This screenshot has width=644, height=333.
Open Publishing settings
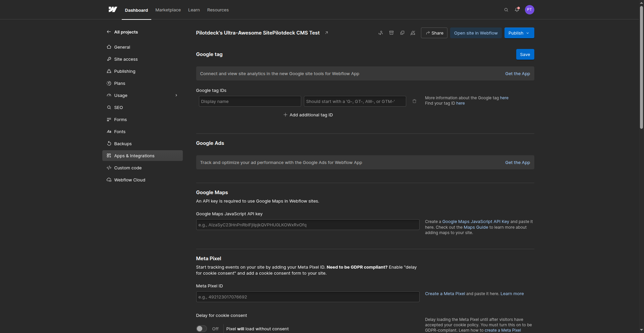(143, 71)
